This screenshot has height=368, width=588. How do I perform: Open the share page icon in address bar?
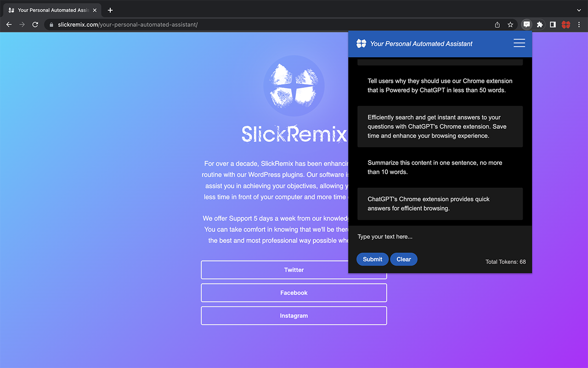click(x=497, y=25)
